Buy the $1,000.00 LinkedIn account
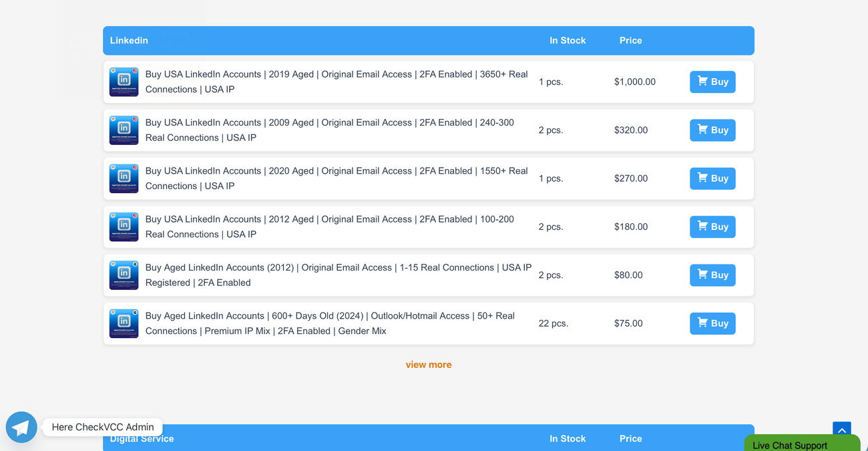 [x=712, y=82]
